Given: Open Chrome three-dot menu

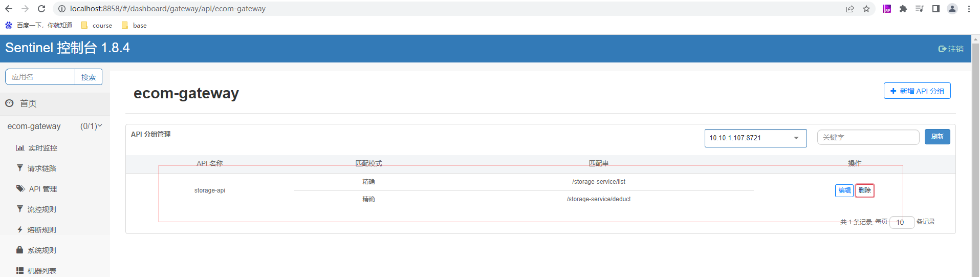Looking at the screenshot, I should (x=969, y=9).
